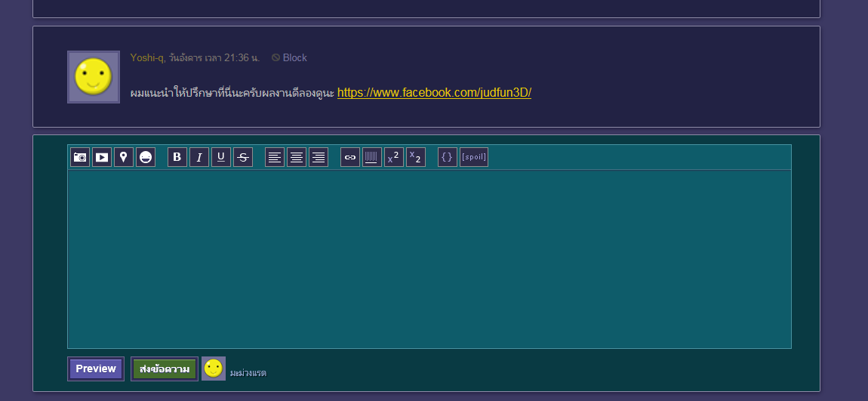The image size is (868, 401).
Task: Click the post timestamp วันอังคาร เวลา 21:36 น.
Action: click(214, 57)
